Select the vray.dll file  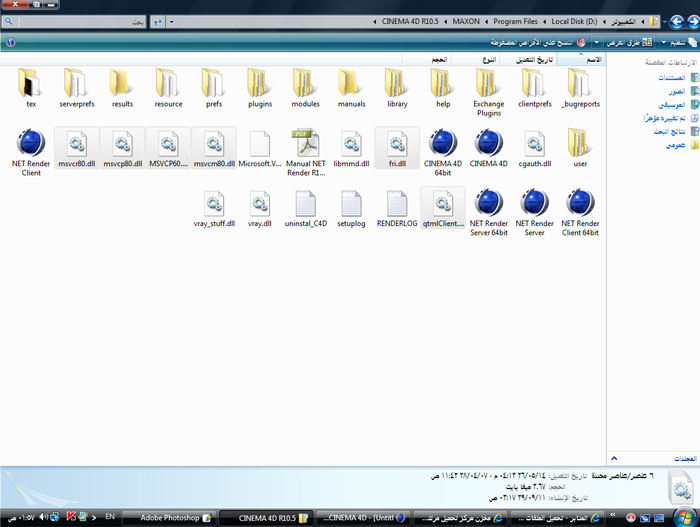pyautogui.click(x=260, y=208)
